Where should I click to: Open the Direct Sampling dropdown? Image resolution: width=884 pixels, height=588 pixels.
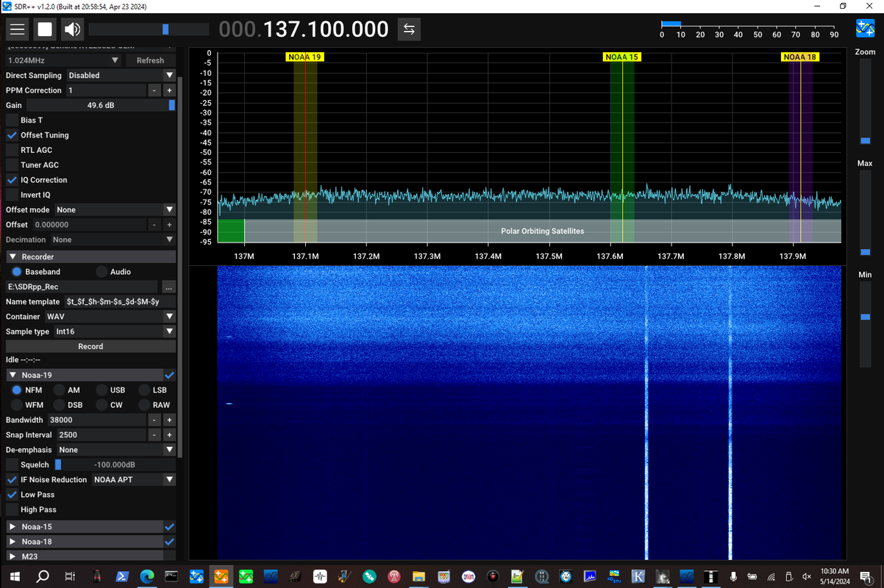click(x=121, y=75)
